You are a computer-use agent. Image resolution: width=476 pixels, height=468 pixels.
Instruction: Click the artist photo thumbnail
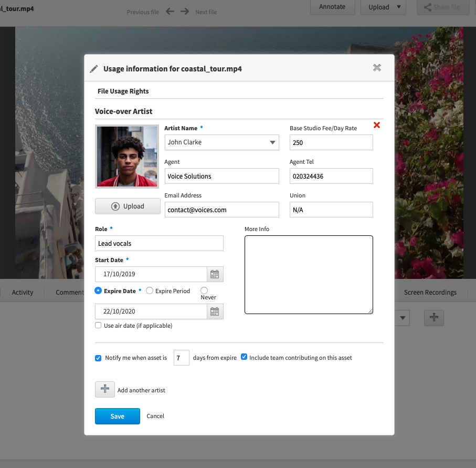tap(127, 156)
